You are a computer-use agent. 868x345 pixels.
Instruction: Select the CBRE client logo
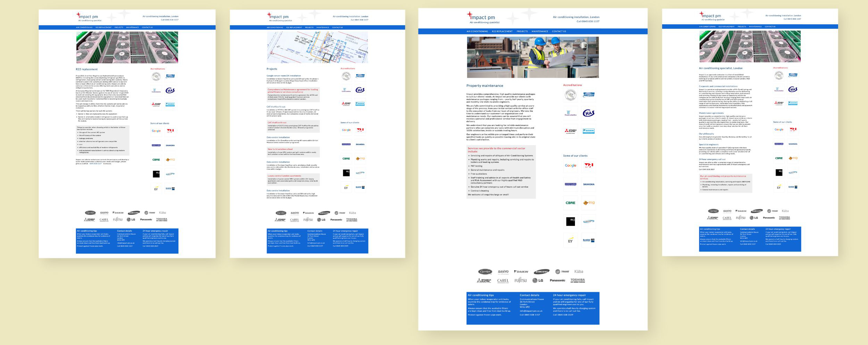[x=570, y=202]
